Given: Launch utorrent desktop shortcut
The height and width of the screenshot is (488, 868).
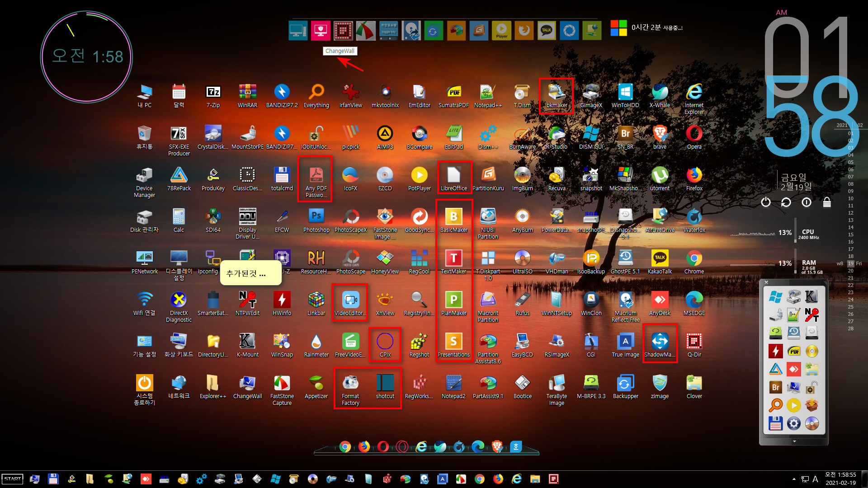Looking at the screenshot, I should 660,179.
